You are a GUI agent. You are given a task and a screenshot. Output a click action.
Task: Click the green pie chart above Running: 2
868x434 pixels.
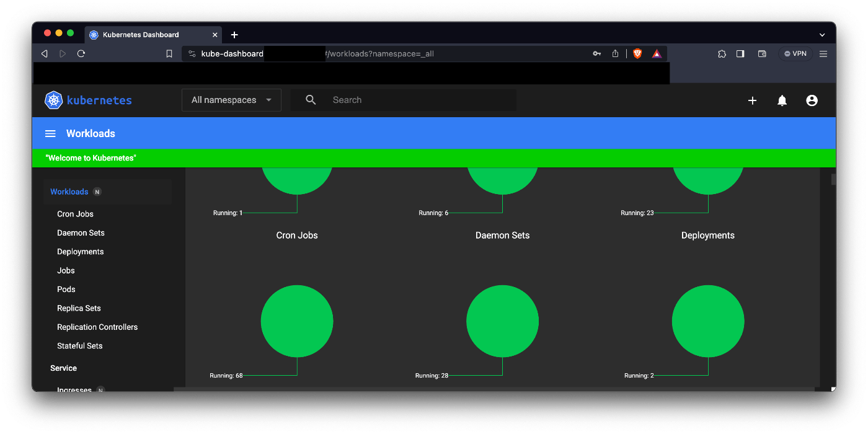tap(708, 321)
